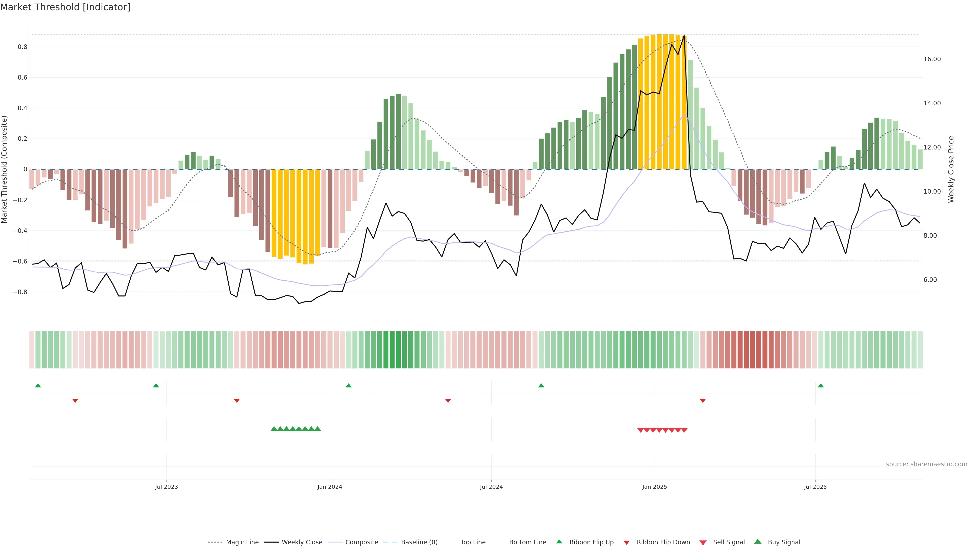The width and height of the screenshot is (980, 551).
Task: Hide the Composite line via legend
Action: (x=361, y=542)
